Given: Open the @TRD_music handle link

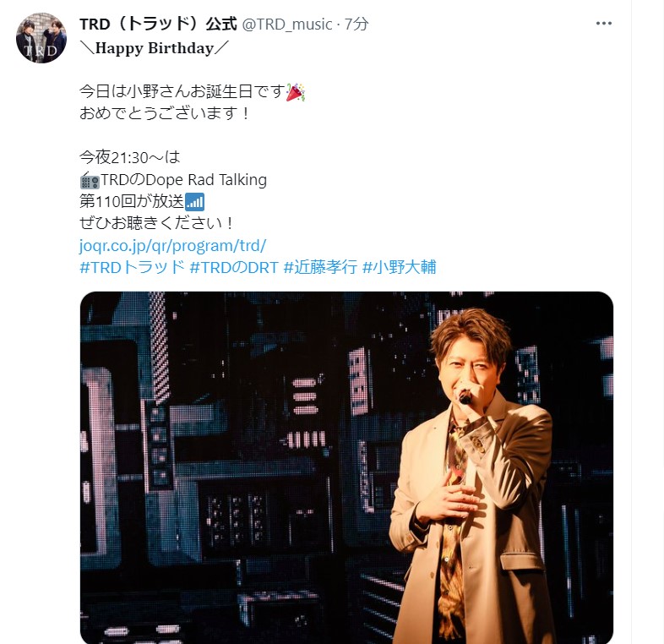Looking at the screenshot, I should (286, 25).
